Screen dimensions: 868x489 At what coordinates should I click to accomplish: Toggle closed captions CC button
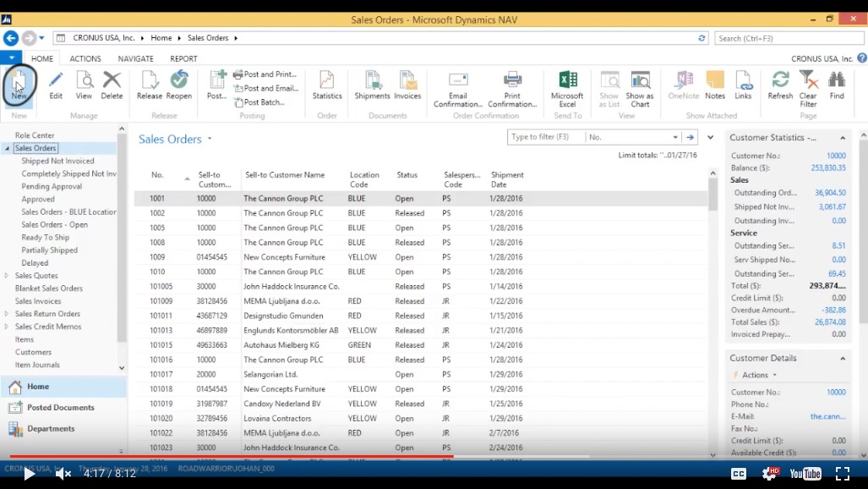[739, 474]
